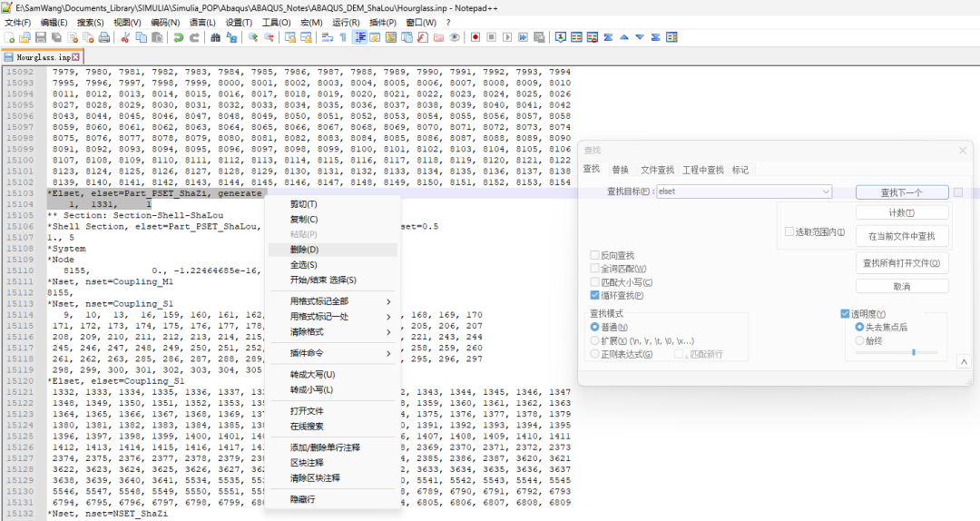Click the Save Recorded Macro icon
Image resolution: width=980 pixels, height=521 pixels.
pyautogui.click(x=539, y=37)
